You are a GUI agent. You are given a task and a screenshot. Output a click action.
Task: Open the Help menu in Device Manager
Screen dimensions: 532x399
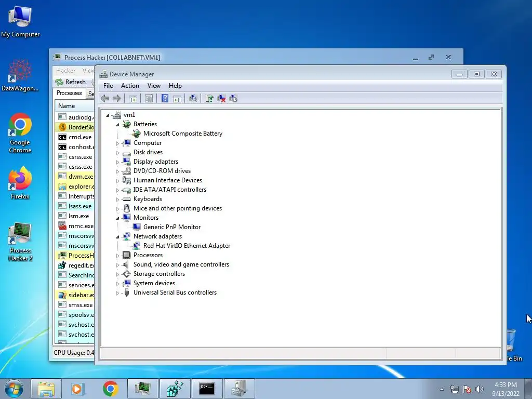[175, 86]
